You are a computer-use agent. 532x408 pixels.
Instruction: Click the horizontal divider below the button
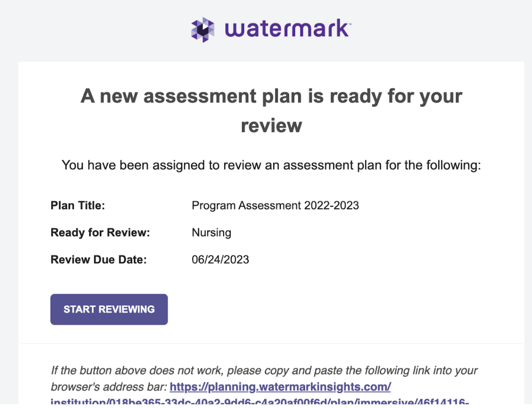pos(271,344)
